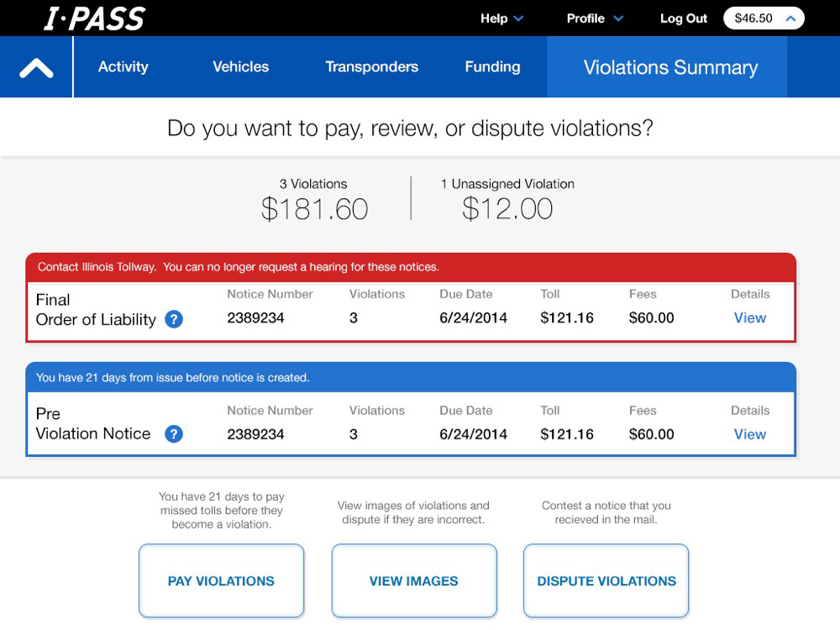The width and height of the screenshot is (840, 630).
Task: Click the 1 Unassigned Violation label
Action: [507, 184]
